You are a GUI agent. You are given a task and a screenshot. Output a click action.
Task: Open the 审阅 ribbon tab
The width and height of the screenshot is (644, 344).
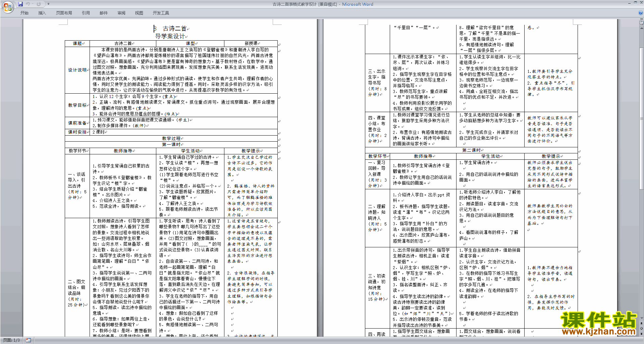click(121, 13)
